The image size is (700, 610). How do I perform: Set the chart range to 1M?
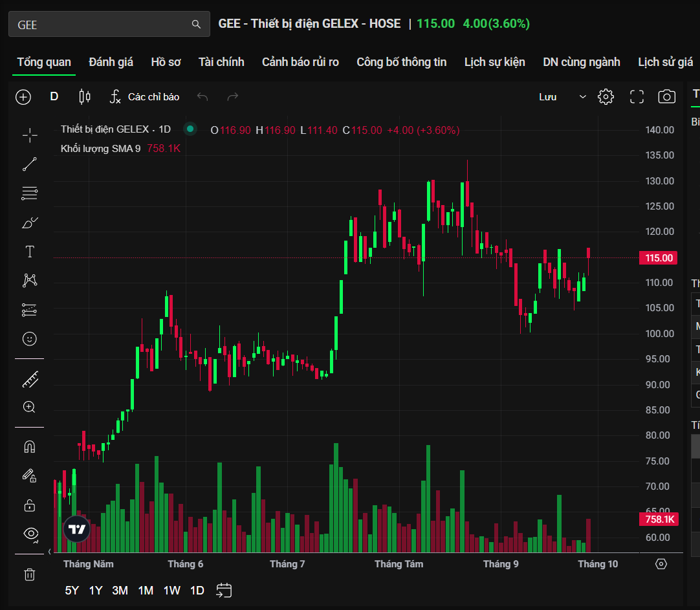tap(146, 591)
